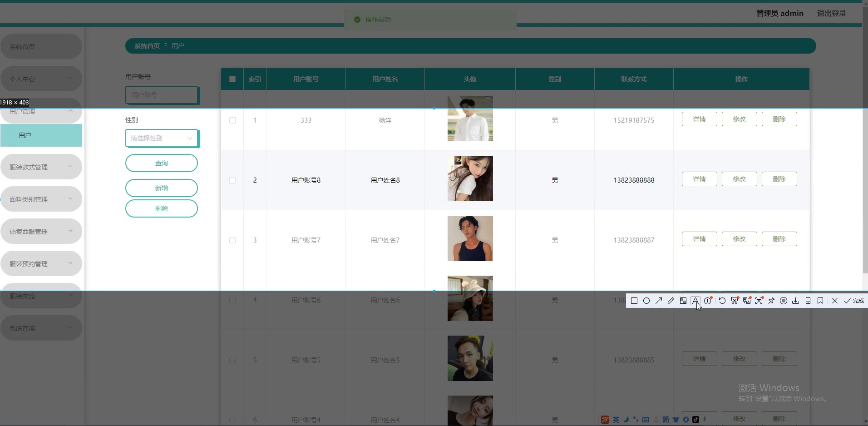The width and height of the screenshot is (868, 426).
Task: Click the TikTok icon in IME bar
Action: (x=695, y=420)
